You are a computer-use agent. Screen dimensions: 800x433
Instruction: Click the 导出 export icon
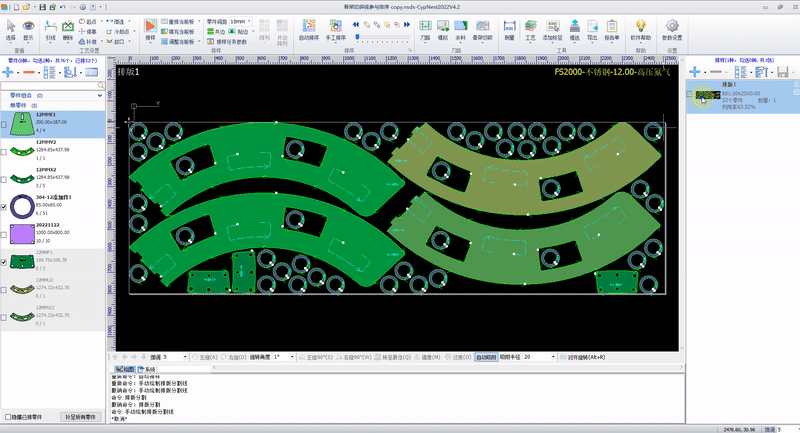(593, 28)
